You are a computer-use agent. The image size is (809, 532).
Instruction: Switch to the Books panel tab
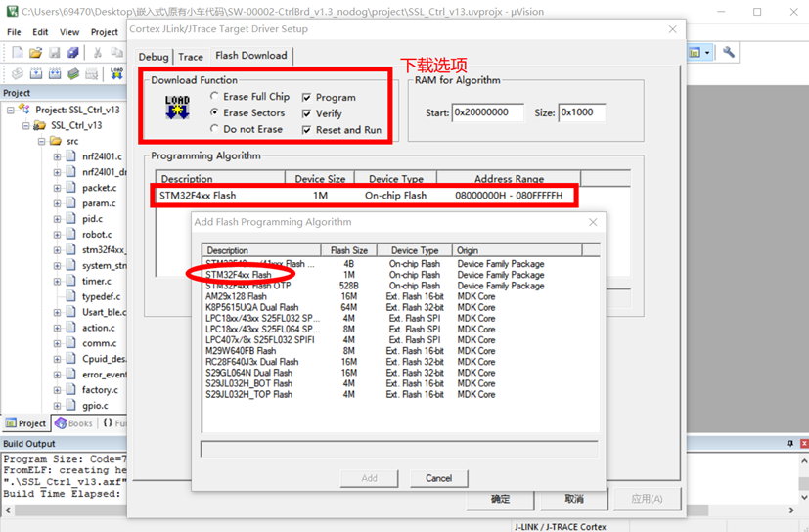point(74,423)
